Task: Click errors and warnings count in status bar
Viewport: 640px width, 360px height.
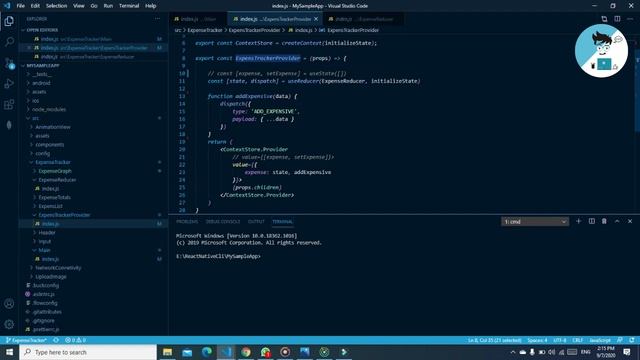Action: (76, 340)
